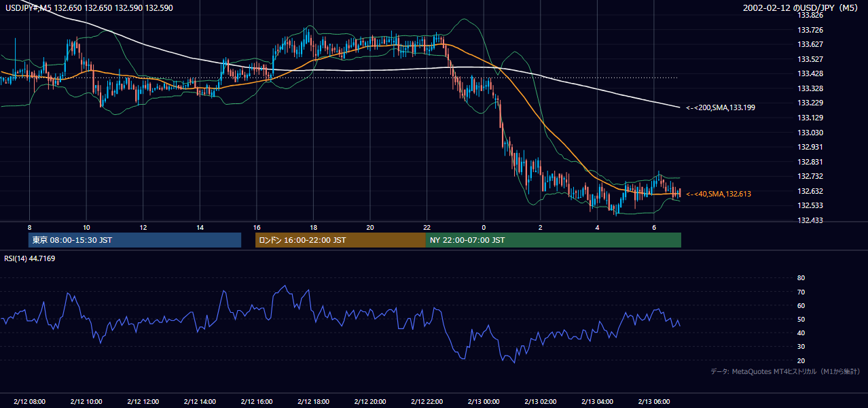Click the hour label 8 under the price chart
The height and width of the screenshot is (408, 868).
30,227
